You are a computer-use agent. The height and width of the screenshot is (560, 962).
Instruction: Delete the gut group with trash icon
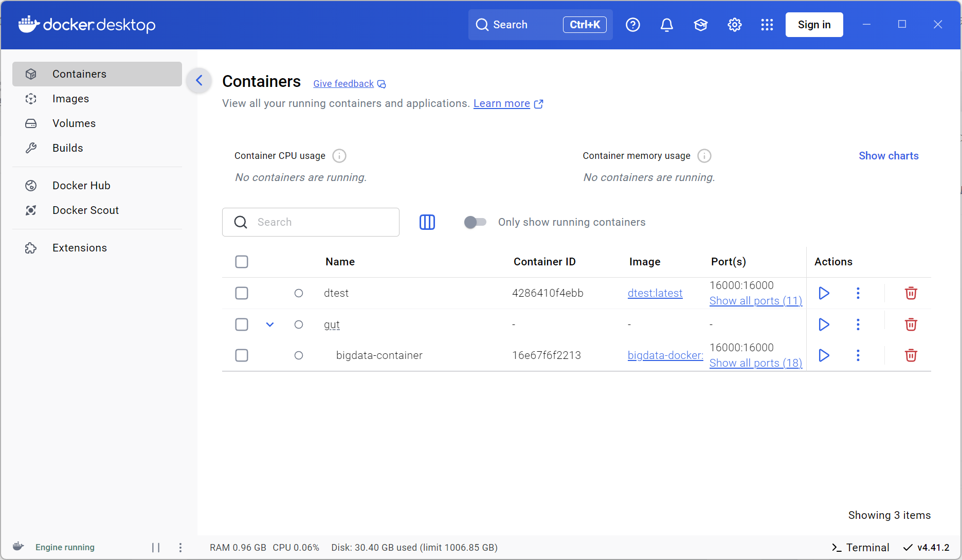pyautogui.click(x=911, y=324)
